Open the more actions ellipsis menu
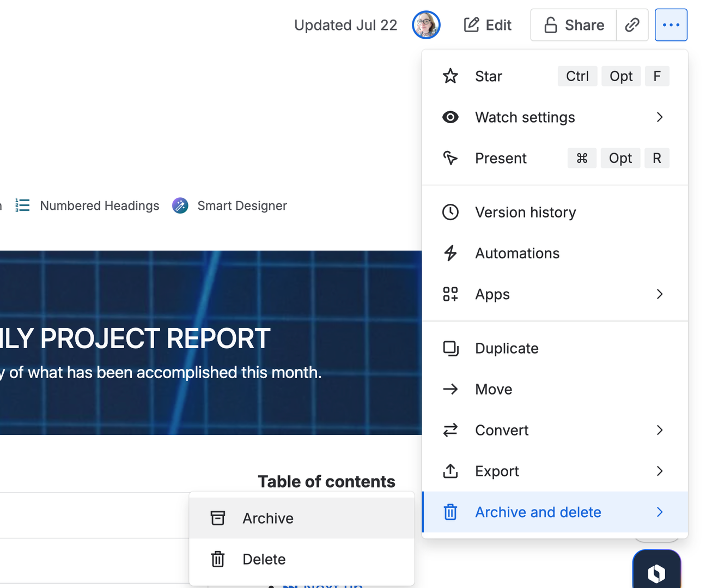 coord(671,25)
